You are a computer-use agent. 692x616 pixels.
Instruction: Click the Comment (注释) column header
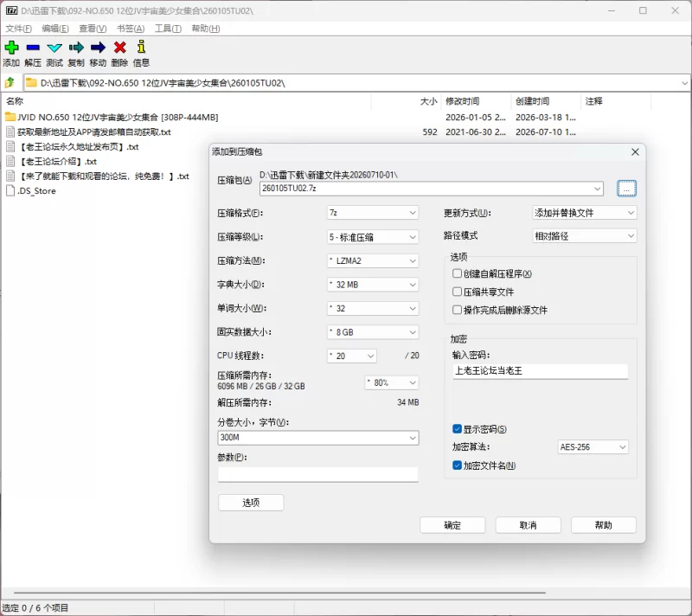point(616,101)
